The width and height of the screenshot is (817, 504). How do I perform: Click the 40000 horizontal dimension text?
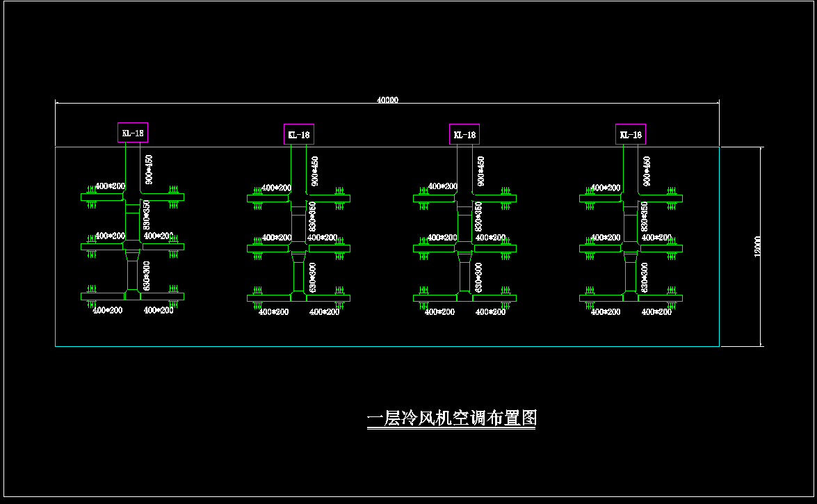(x=387, y=100)
